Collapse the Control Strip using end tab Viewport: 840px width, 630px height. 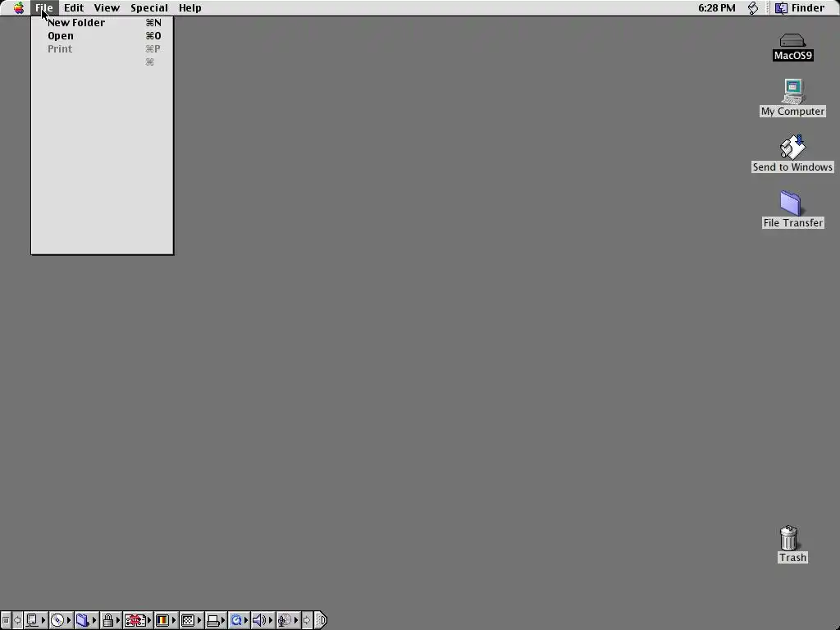[321, 620]
